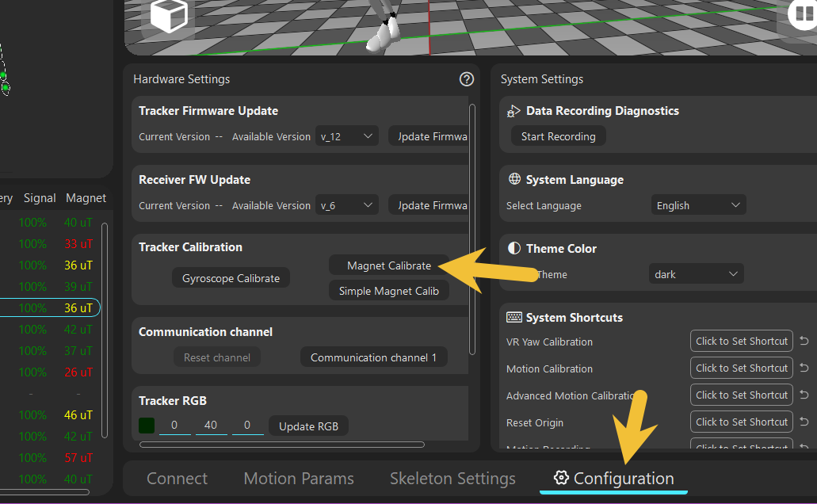Switch to the Motion Params tab
This screenshot has height=504, width=817.
click(x=299, y=479)
